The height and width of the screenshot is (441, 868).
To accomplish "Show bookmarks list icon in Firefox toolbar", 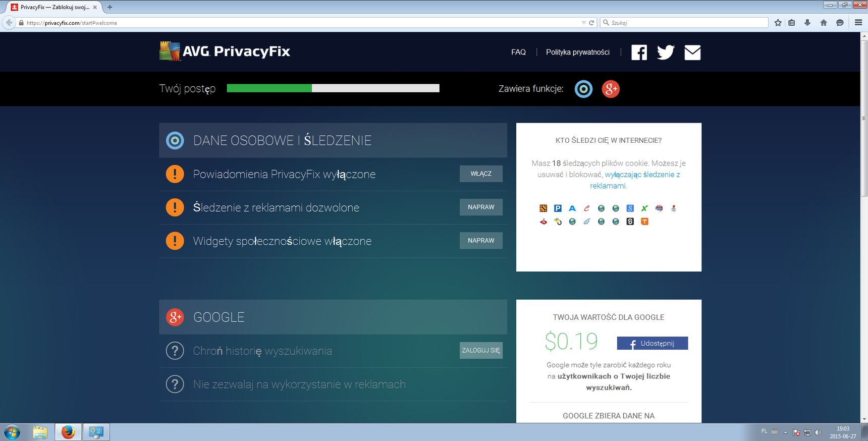I will (791, 23).
